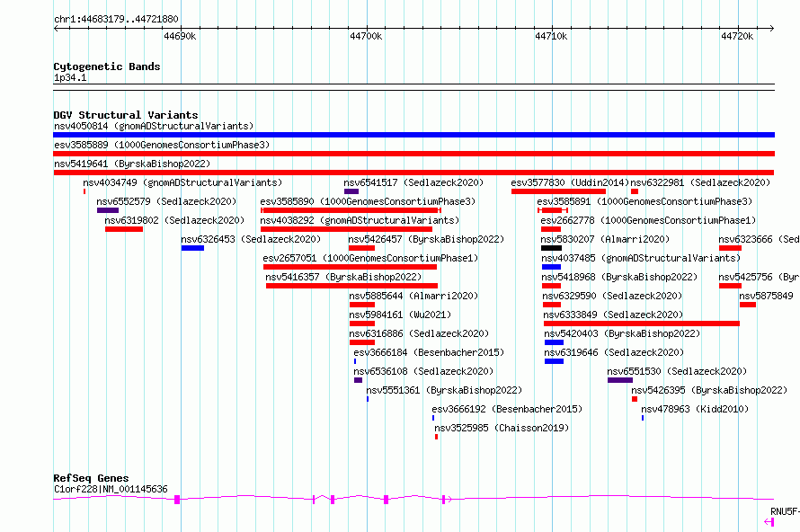
Task: Open the RNU5F- gene label
Action: pos(786,511)
